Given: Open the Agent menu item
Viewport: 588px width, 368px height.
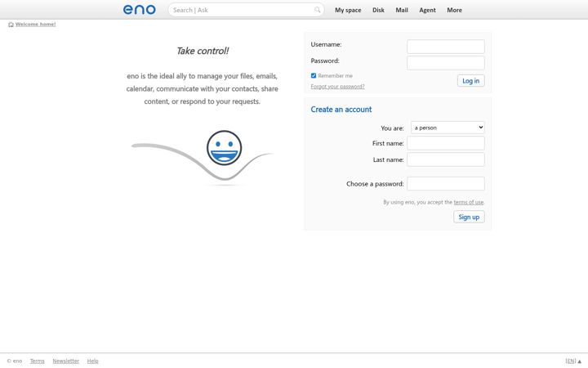Looking at the screenshot, I should pos(427,10).
